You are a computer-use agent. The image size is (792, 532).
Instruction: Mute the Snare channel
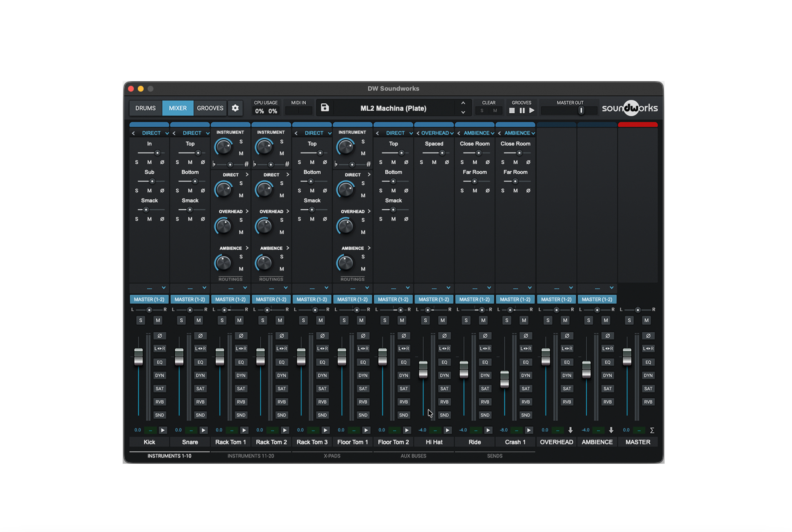point(198,320)
